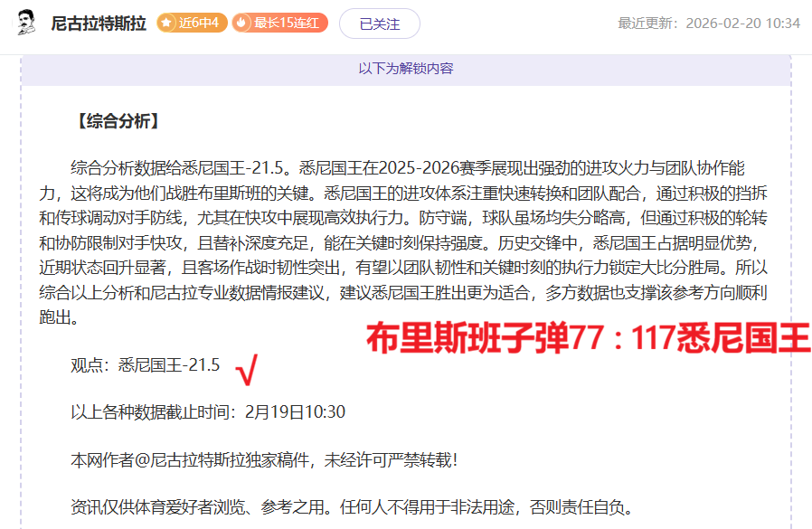Click the red 布里斯班子弹77:117悉尼国王 score overlay
This screenshot has width=812, height=529.
pyautogui.click(x=588, y=338)
